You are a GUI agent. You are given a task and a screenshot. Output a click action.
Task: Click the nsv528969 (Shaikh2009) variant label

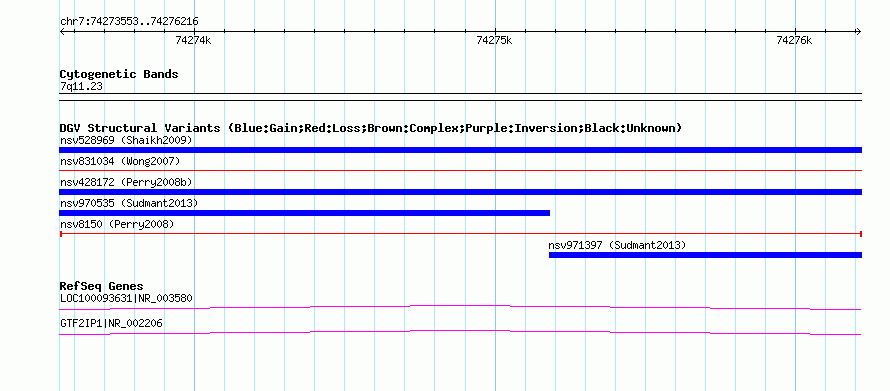pyautogui.click(x=126, y=140)
